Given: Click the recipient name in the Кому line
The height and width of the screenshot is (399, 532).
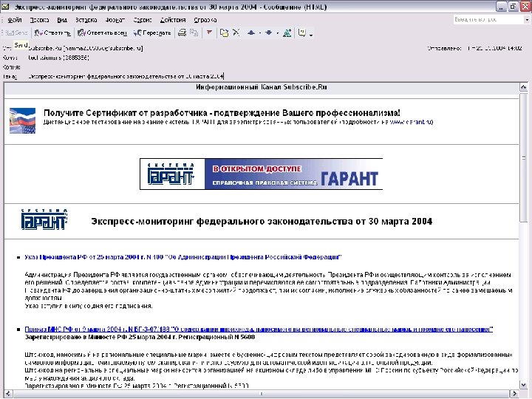Looking at the screenshot, I should pyautogui.click(x=58, y=58).
